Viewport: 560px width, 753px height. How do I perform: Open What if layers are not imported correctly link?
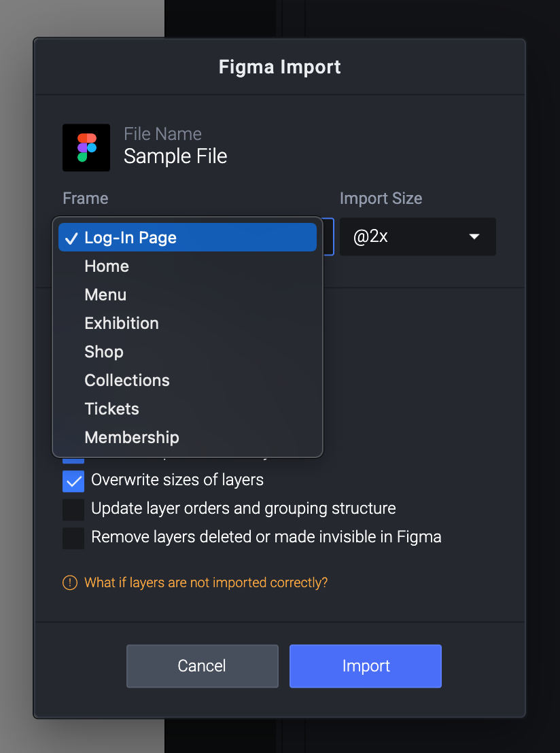click(x=206, y=582)
